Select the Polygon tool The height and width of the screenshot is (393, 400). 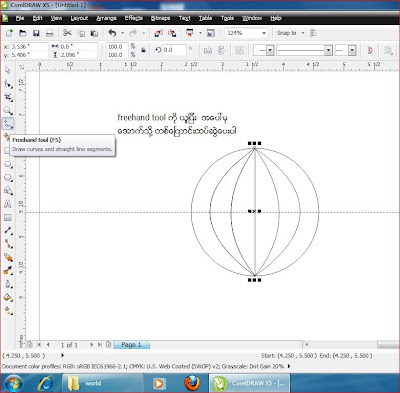8,178
